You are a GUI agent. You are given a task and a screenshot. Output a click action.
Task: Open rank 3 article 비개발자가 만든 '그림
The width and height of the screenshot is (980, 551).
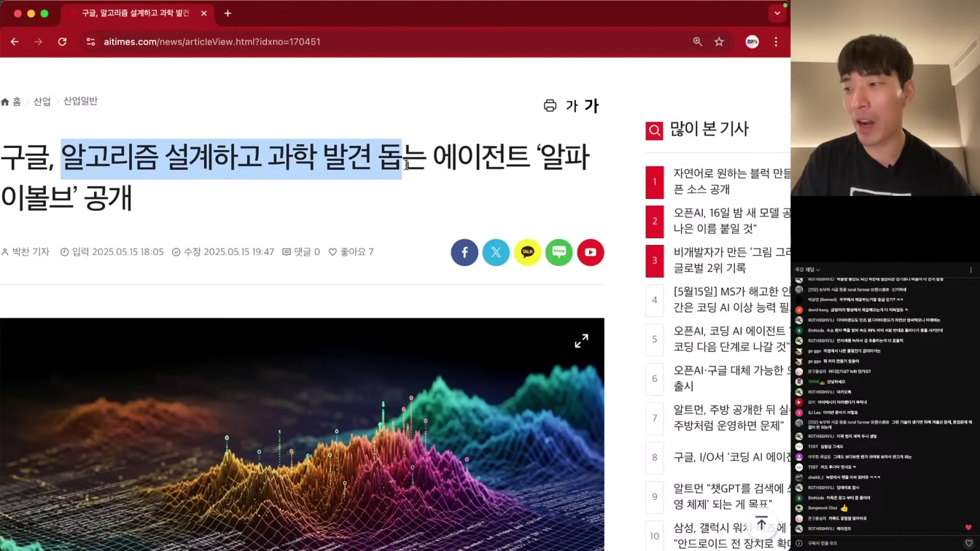pyautogui.click(x=732, y=260)
